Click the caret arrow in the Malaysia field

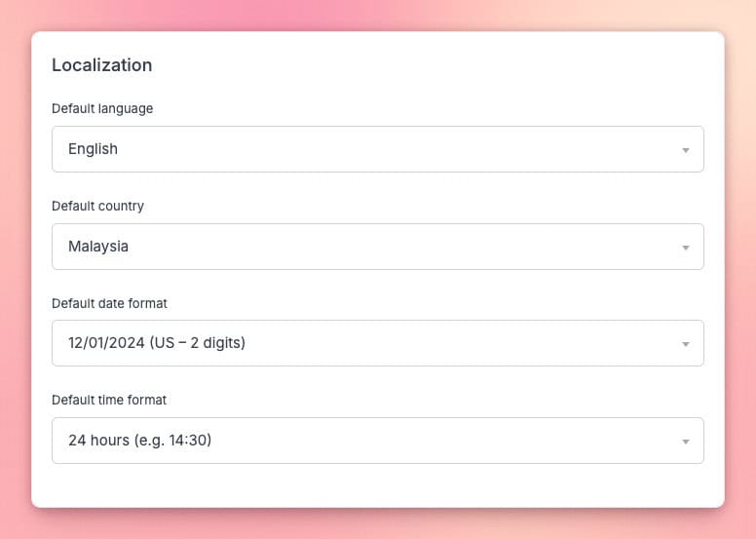click(685, 248)
